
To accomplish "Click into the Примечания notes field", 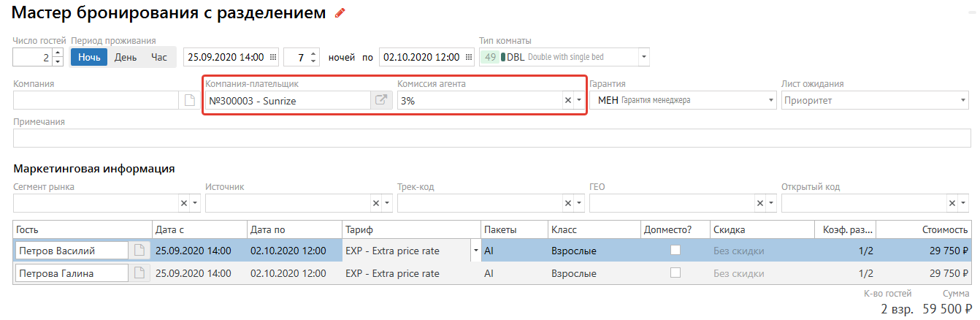I will 489,138.
